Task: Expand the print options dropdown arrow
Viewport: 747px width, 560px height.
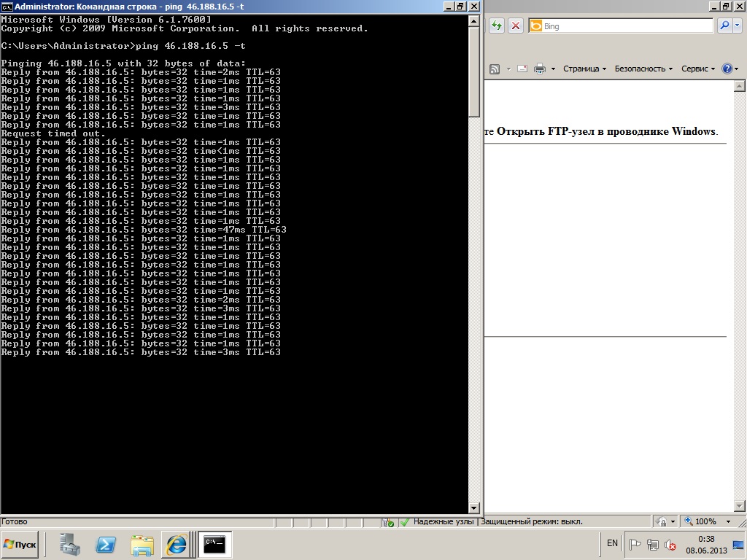Action: coord(553,69)
